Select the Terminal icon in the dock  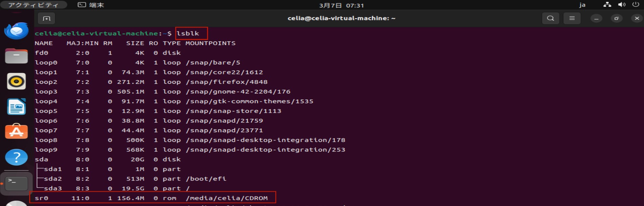point(16,183)
